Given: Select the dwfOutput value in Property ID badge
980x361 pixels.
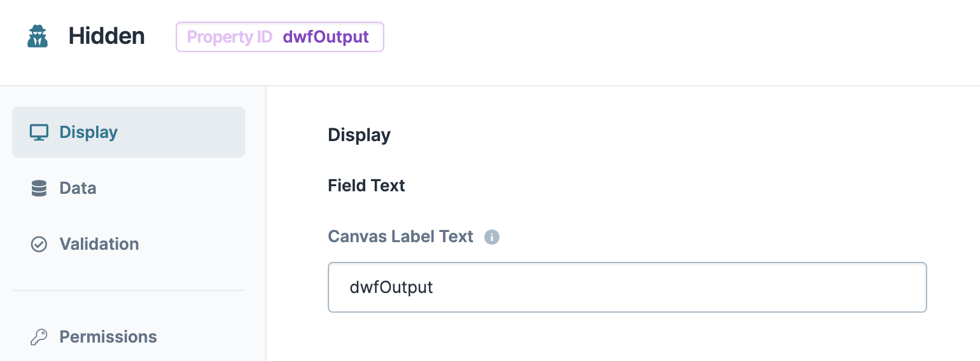Looking at the screenshot, I should click(x=326, y=37).
